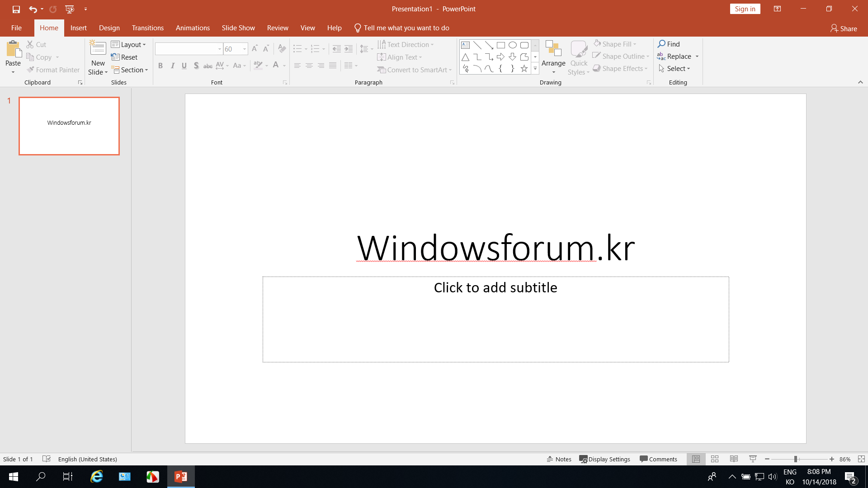Viewport: 868px width, 488px height.
Task: Select the Isosceles Triangle shape
Action: [x=466, y=57]
